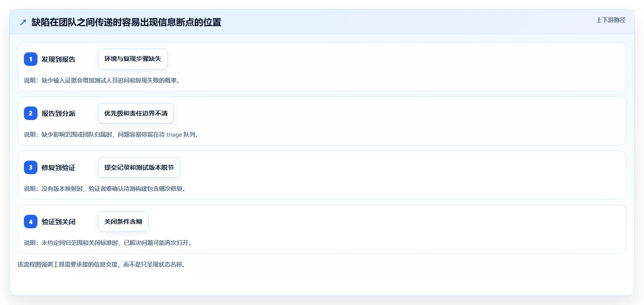The image size is (644, 305).
Task: Click the note mentioning triage 队列
Action: tap(111, 134)
